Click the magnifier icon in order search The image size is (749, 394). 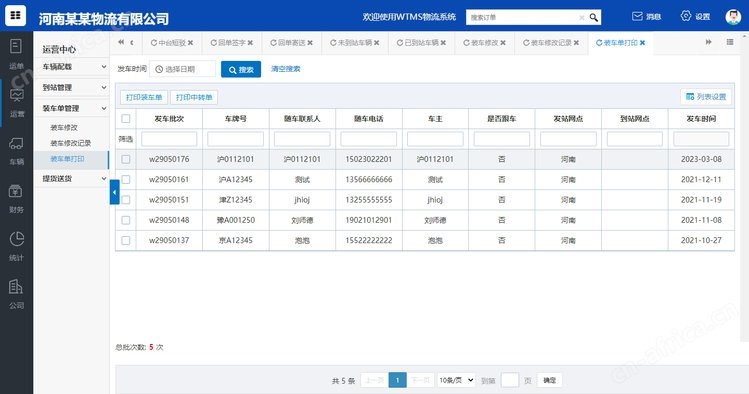pos(593,17)
